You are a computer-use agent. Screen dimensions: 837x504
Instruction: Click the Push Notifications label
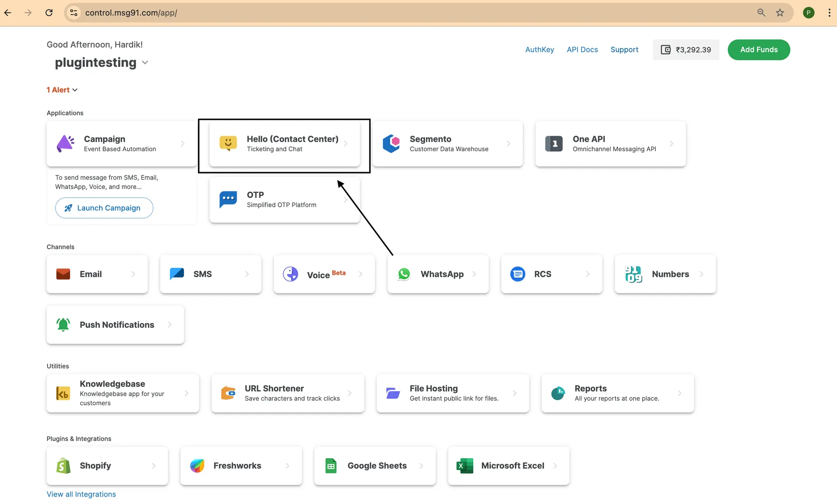[117, 325]
